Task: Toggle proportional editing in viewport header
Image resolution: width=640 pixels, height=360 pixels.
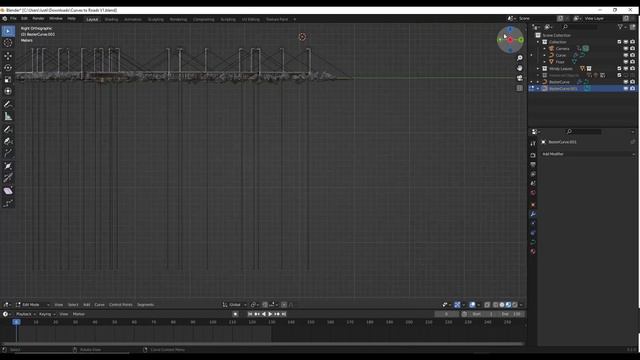Action: pyautogui.click(x=284, y=305)
